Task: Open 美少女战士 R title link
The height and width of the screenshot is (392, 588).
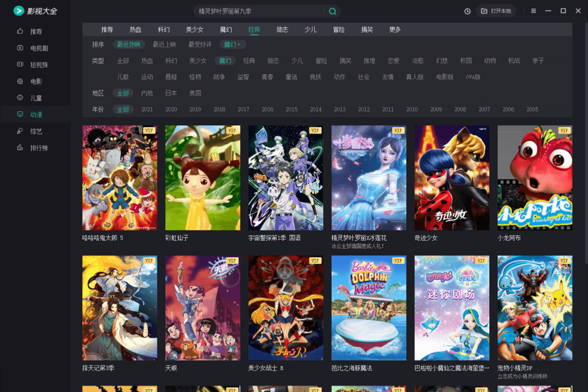Action: point(266,368)
